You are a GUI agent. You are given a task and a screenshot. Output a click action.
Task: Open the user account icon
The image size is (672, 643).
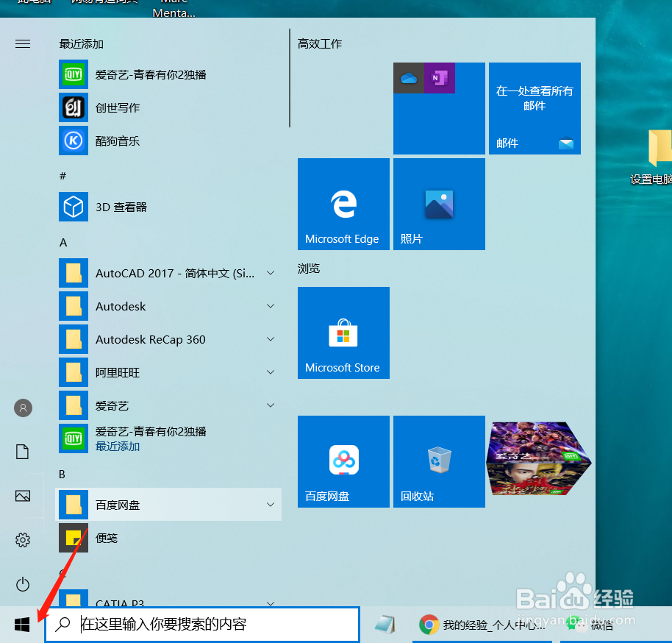pyautogui.click(x=23, y=408)
